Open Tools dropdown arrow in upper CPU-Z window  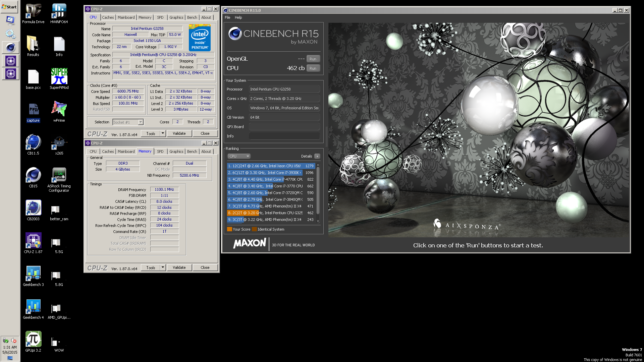point(163,133)
